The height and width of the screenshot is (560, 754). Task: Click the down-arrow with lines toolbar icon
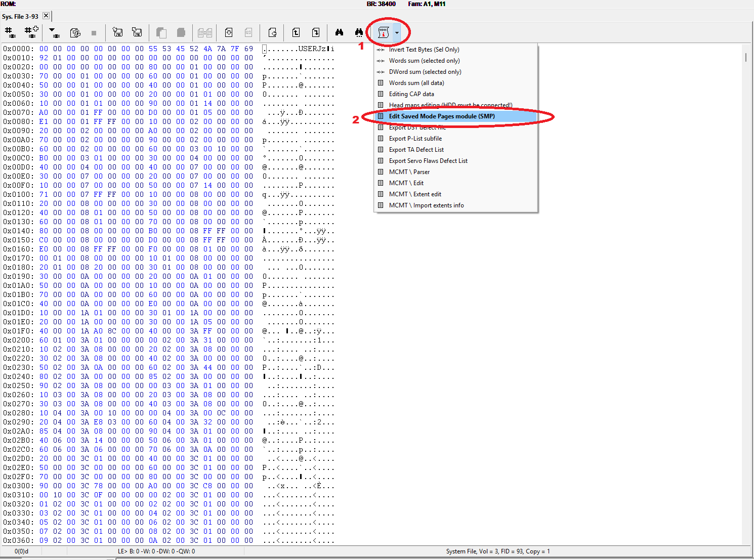[x=54, y=33]
